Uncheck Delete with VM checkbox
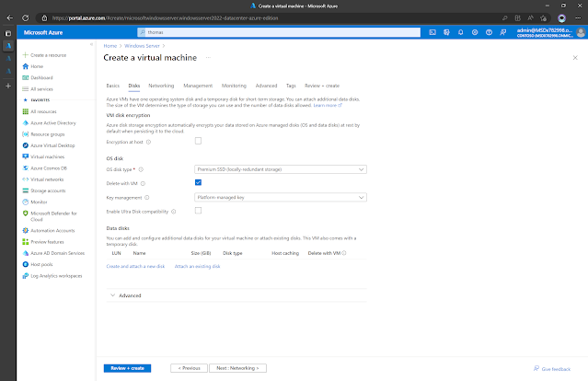The height and width of the screenshot is (381, 588). 198,182
